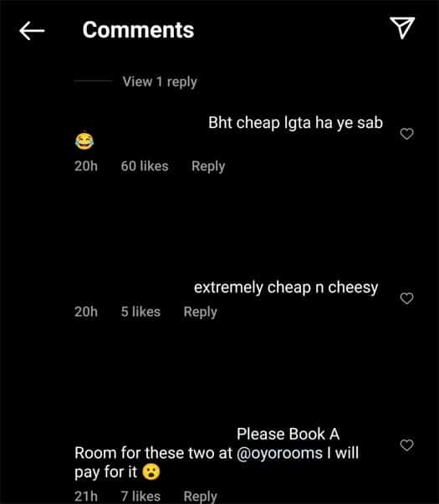Like the 'Bht cheap lgta ha ye sab' comment
439x504 pixels.
[x=407, y=134]
